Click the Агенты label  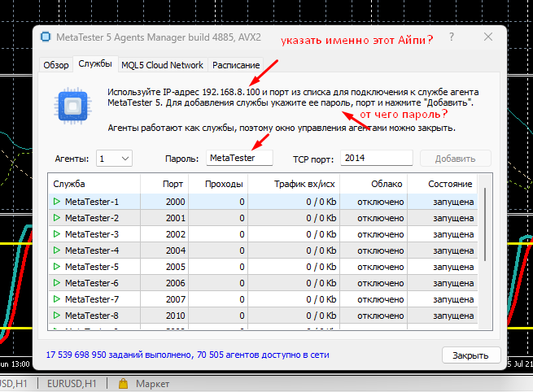pyautogui.click(x=72, y=159)
